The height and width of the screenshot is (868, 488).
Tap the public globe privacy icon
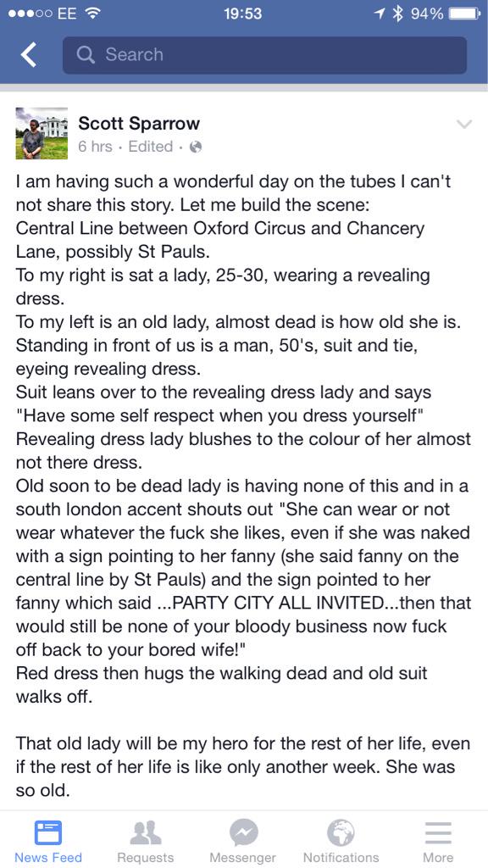click(x=196, y=147)
